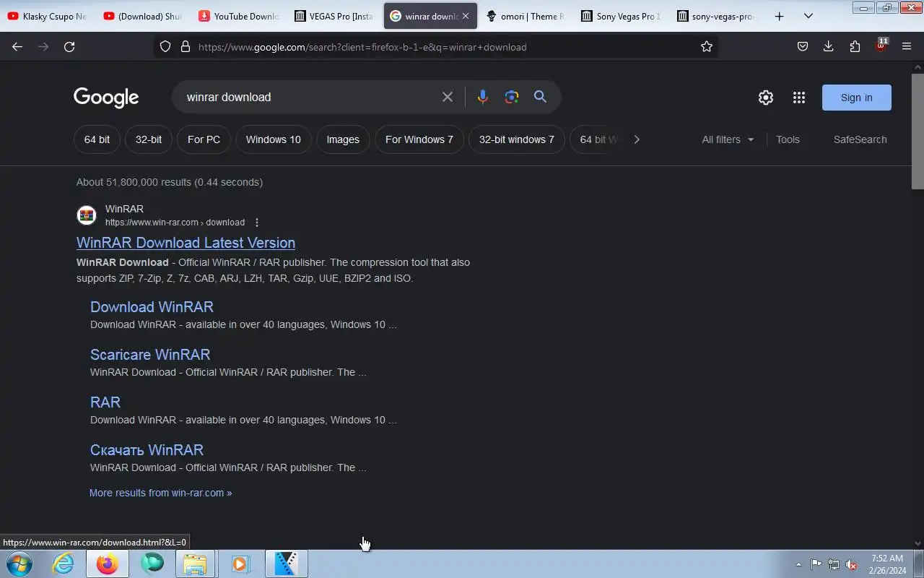Click the Action Center flag icon
The width and height of the screenshot is (924, 578).
point(816,564)
